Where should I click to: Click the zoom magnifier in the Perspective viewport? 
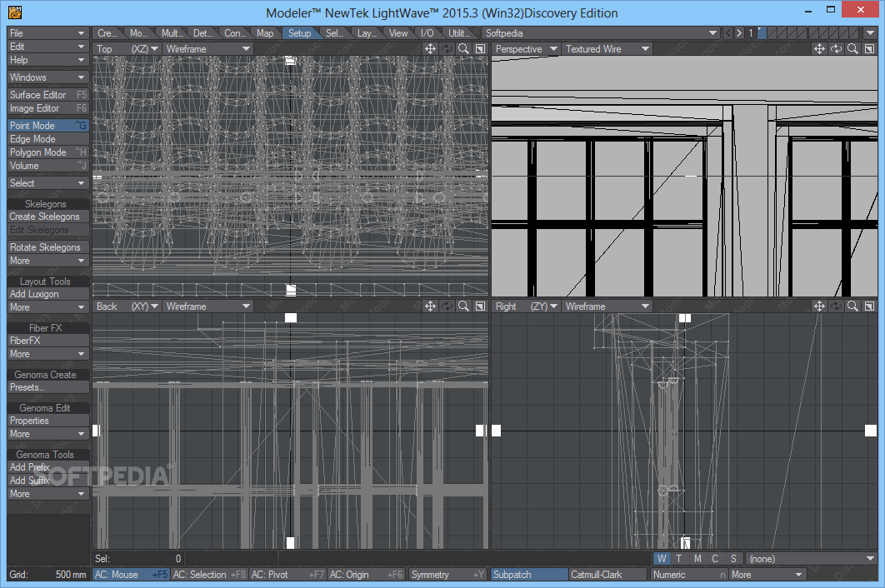click(x=852, y=49)
